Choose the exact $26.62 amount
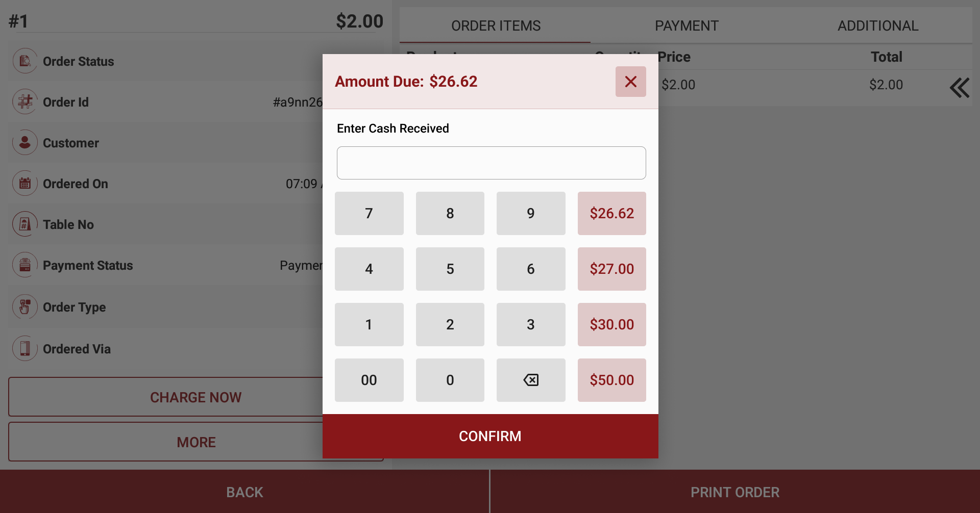Screen dimensions: 980x513 611,213
